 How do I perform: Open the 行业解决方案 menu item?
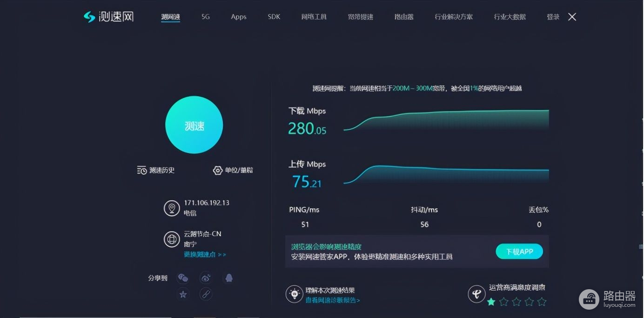point(454,17)
